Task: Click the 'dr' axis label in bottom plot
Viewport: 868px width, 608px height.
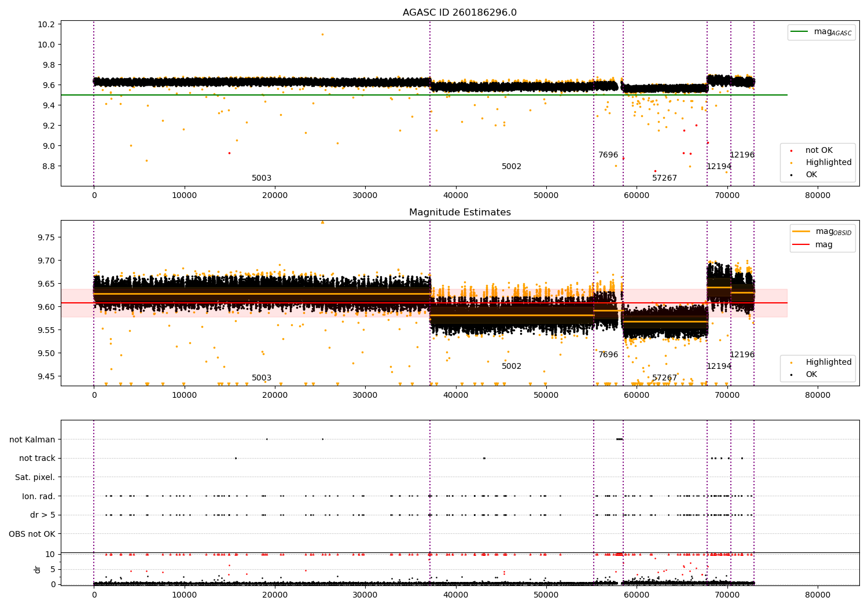Action: click(x=38, y=569)
